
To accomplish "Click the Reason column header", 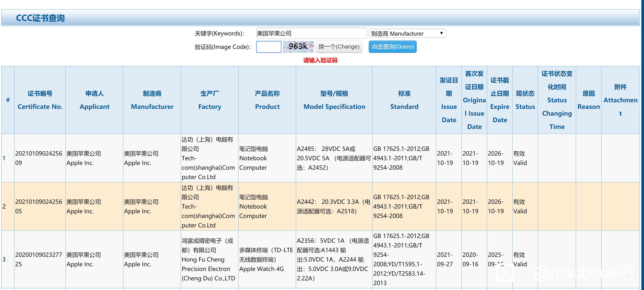I will 589,100.
